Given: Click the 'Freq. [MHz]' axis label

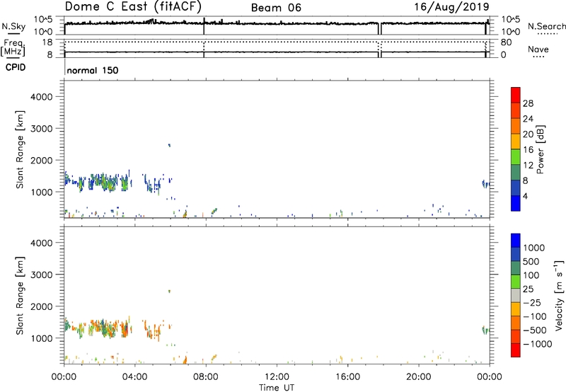Looking at the screenshot, I should (13, 47).
